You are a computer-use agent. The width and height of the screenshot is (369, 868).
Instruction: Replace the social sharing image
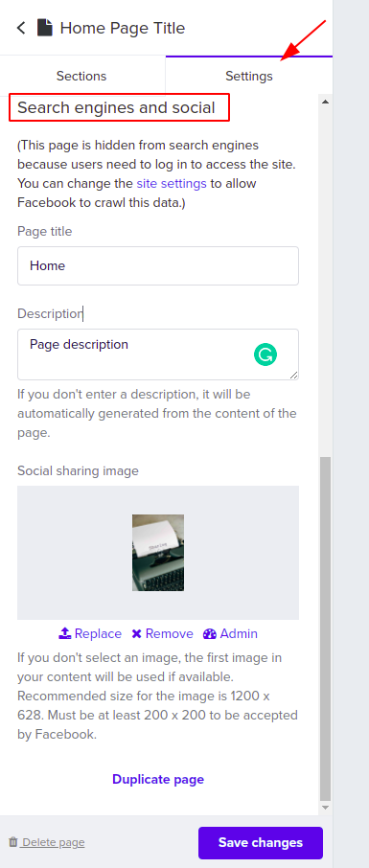90,634
